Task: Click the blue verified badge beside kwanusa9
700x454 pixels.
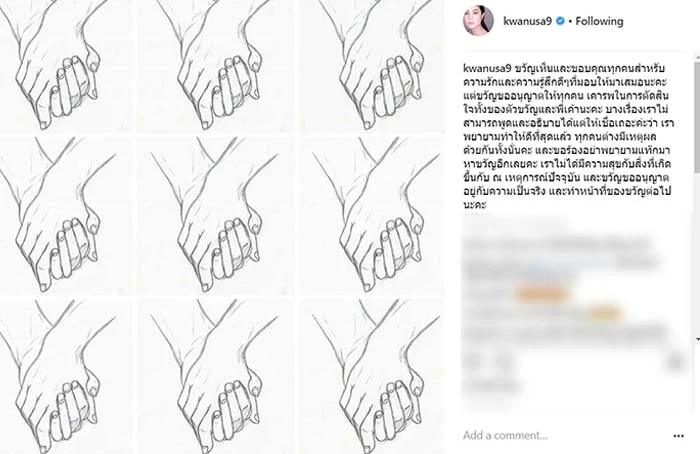Action: click(x=560, y=21)
